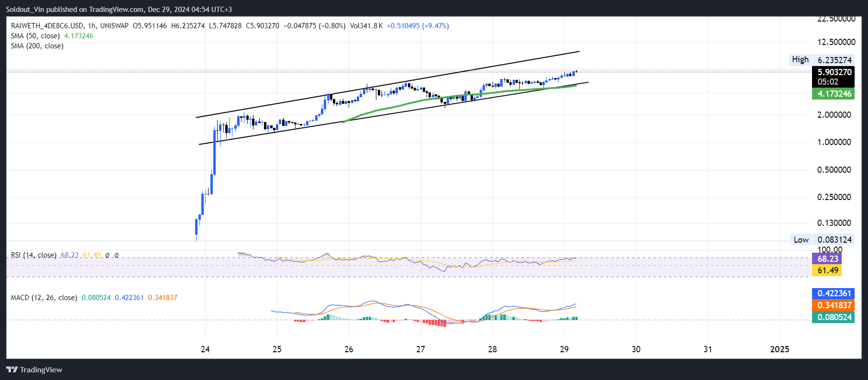Click MACD legend orange value 0.341837
This screenshot has width=868, height=380.
point(163,298)
